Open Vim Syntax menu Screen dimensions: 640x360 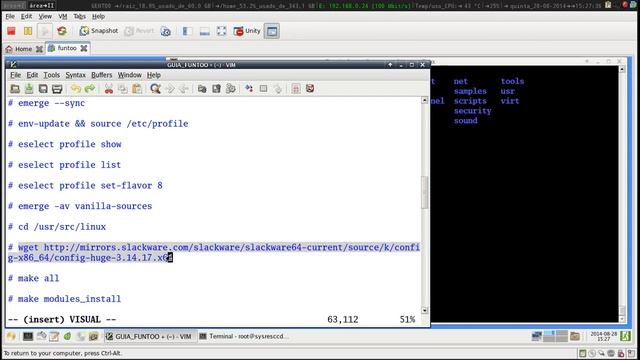76,75
